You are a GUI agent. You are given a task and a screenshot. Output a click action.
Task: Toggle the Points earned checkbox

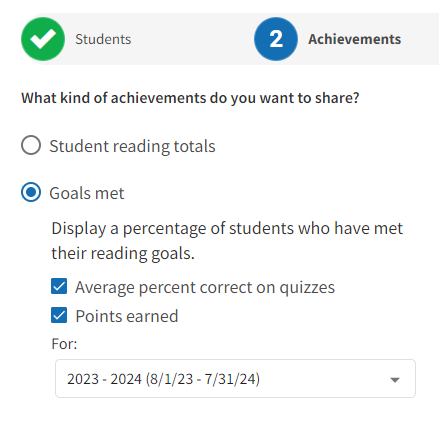[59, 315]
